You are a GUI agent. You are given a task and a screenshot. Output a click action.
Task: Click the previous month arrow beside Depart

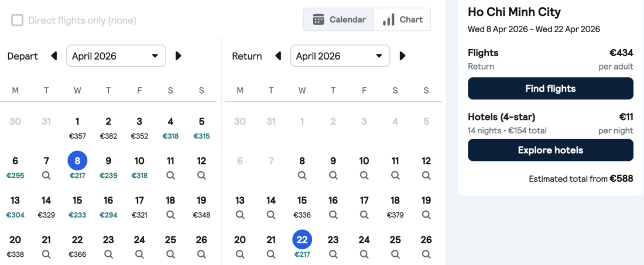click(54, 56)
